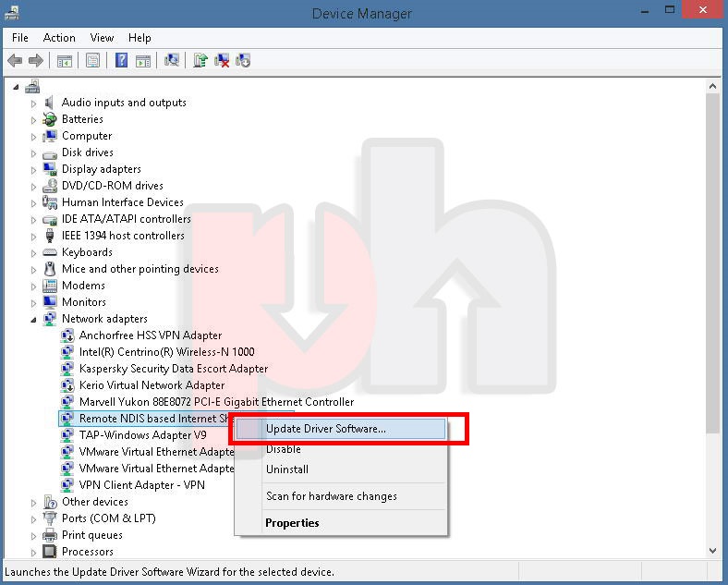
Task: Select the Marvell Yukon Gigabit Ethernet Controller
Action: click(216, 402)
